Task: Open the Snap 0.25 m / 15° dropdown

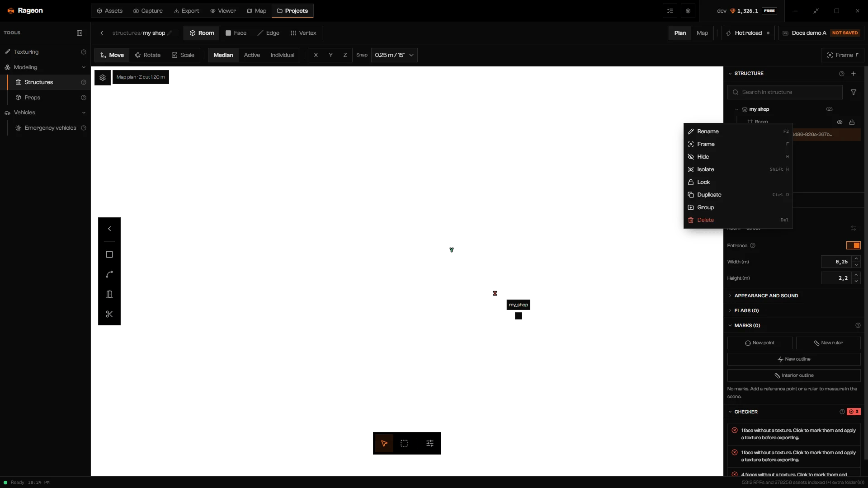Action: coord(394,55)
